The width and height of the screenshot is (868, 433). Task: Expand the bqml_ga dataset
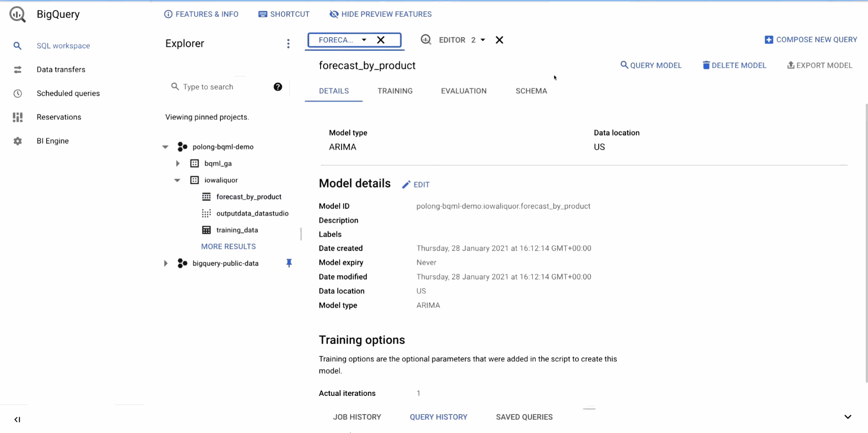point(177,163)
